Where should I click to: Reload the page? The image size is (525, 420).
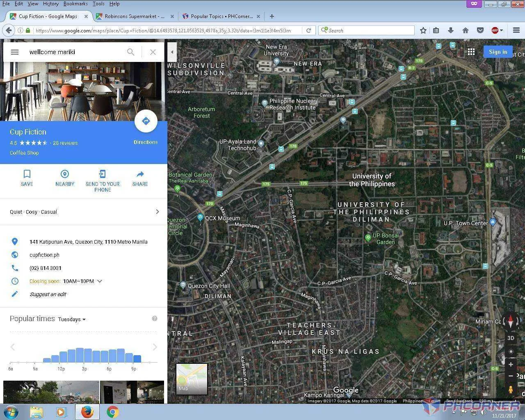308,30
